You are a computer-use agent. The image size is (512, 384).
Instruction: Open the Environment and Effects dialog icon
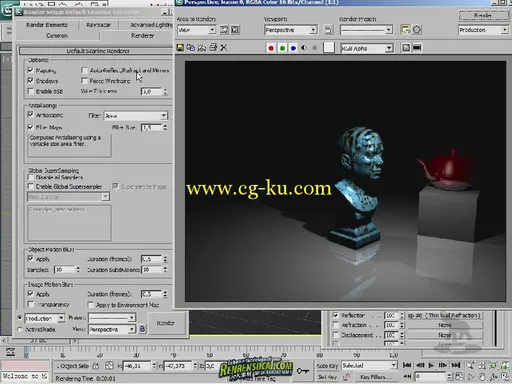pyautogui.click(x=417, y=30)
